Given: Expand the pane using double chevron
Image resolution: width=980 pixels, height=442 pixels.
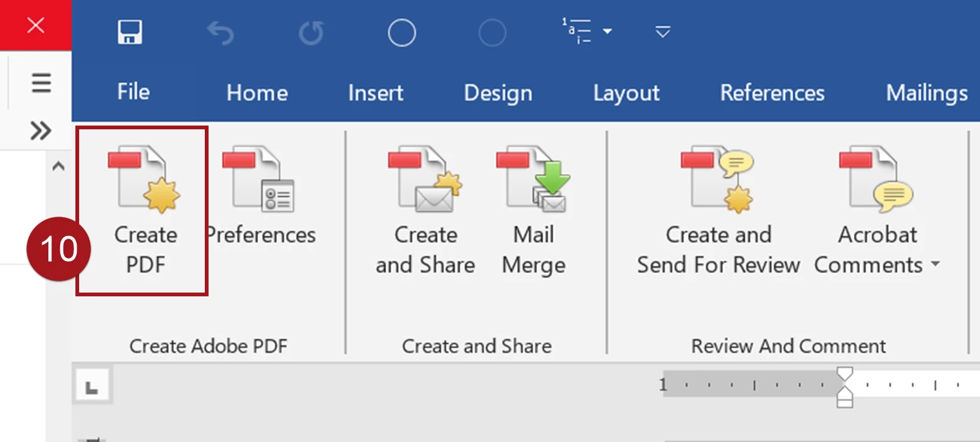Looking at the screenshot, I should click(x=41, y=131).
